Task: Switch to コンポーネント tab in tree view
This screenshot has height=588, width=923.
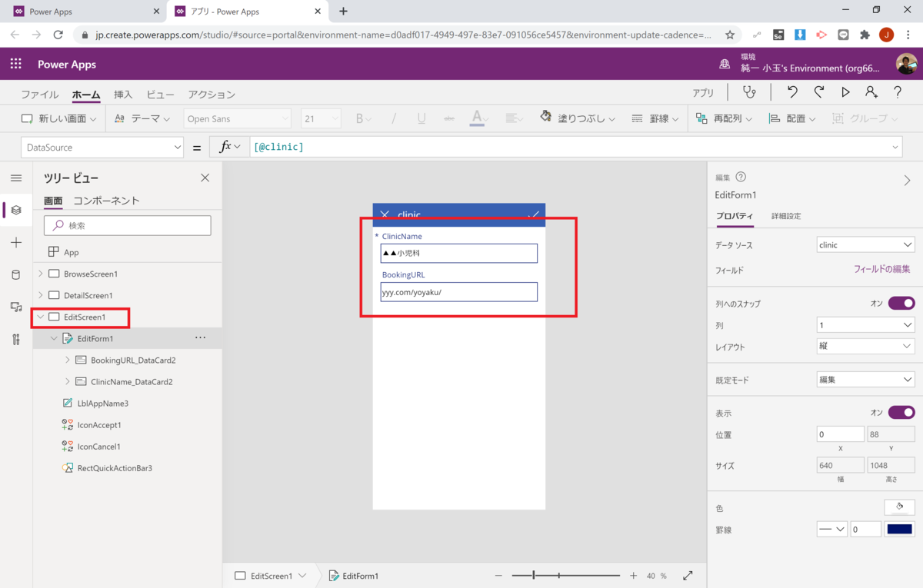Action: (x=106, y=201)
